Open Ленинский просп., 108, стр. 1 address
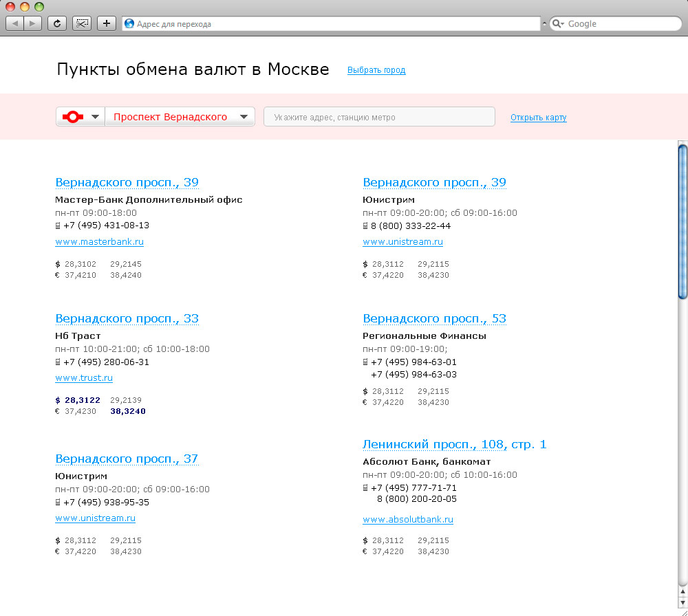Image resolution: width=688 pixels, height=616 pixels. tap(454, 445)
